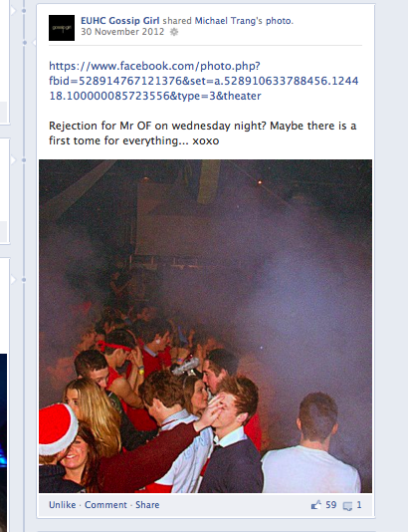The image size is (408, 532).
Task: Open the EUHC Gossip Girl page name link
Action: 120,21
